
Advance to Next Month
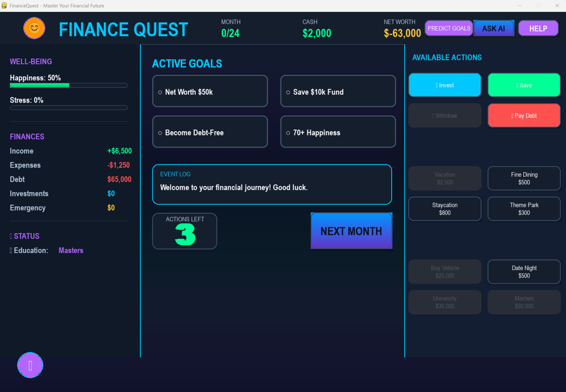(x=351, y=231)
